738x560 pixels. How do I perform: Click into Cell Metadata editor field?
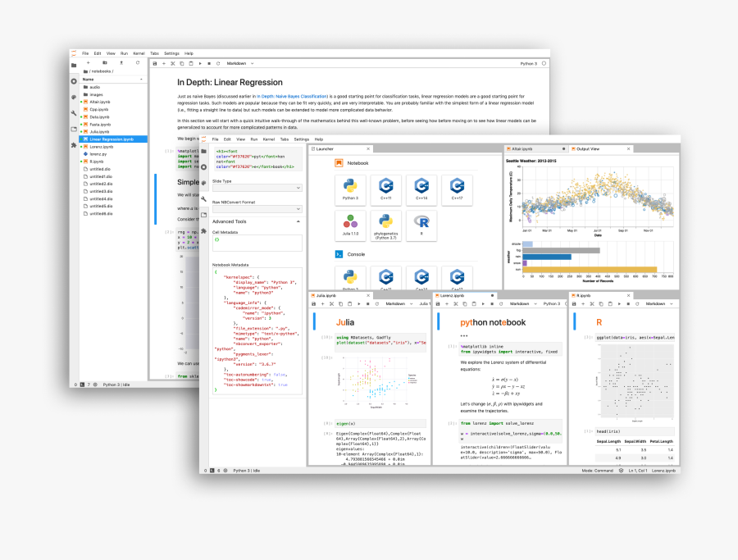pos(257,244)
